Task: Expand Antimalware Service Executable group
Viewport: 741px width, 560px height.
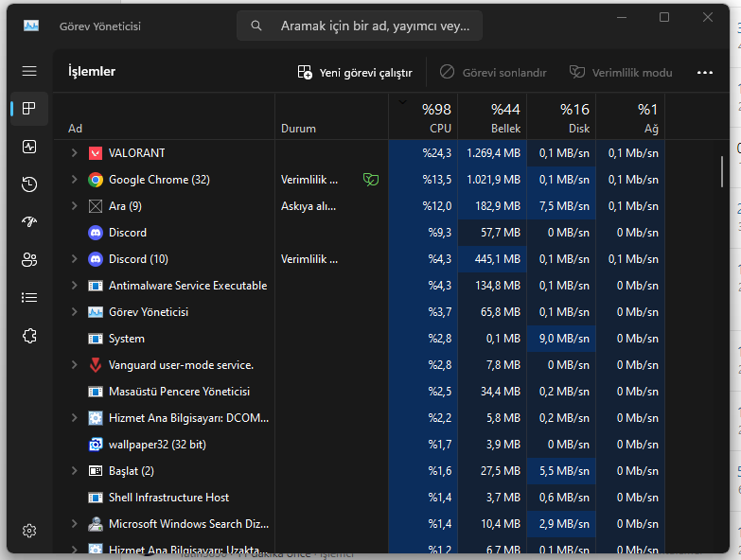Action: click(x=74, y=285)
